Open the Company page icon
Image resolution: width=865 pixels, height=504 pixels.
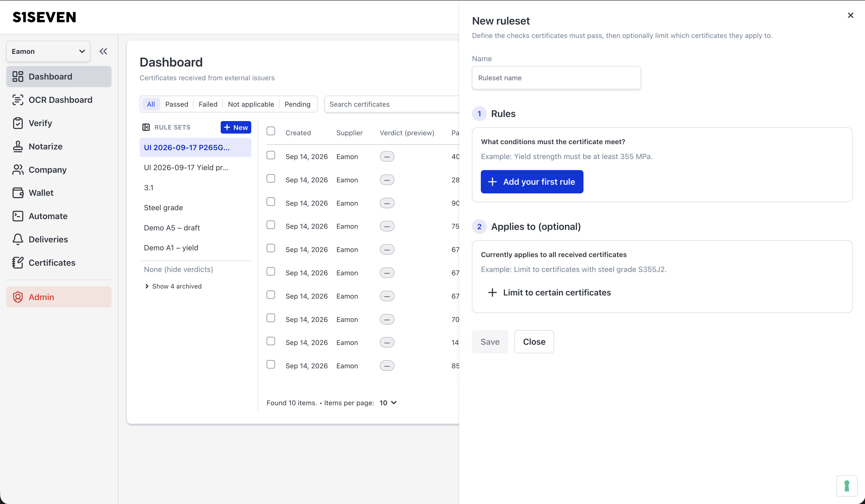(x=18, y=170)
